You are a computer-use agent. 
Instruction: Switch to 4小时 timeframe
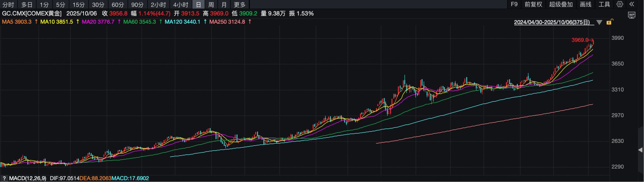point(181,5)
